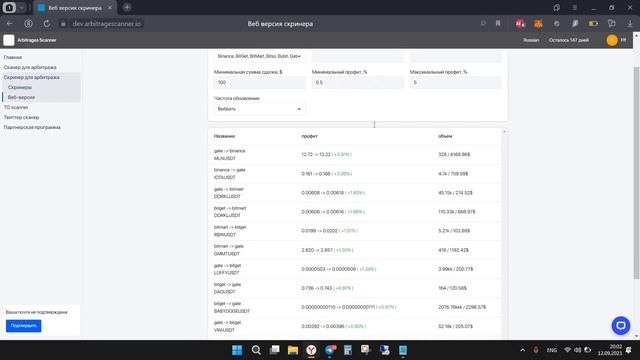
Task: Click the 'объем' column header
Action: tap(445, 136)
